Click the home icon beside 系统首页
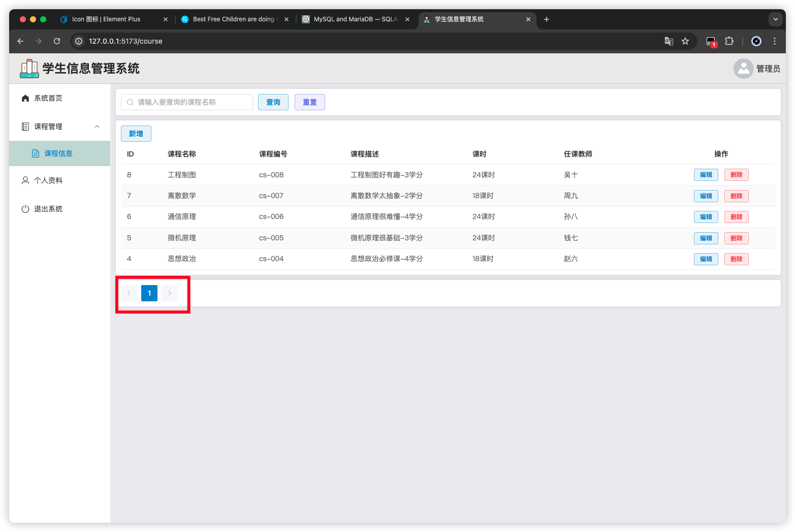Viewport: 795px width, 532px height. tap(25, 98)
